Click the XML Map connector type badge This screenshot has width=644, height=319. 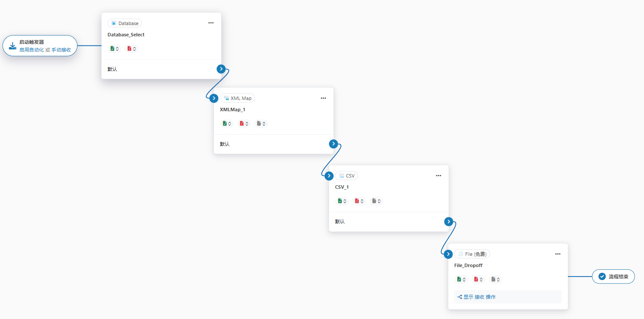(237, 98)
